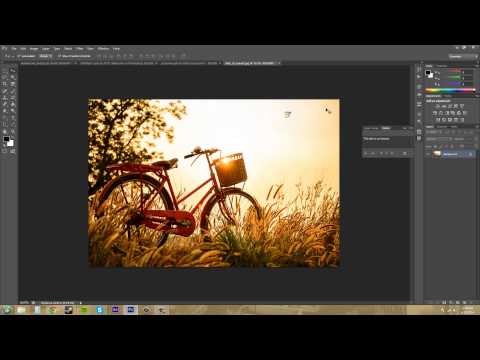
Task: Open the Filter menu
Action: 79,49
